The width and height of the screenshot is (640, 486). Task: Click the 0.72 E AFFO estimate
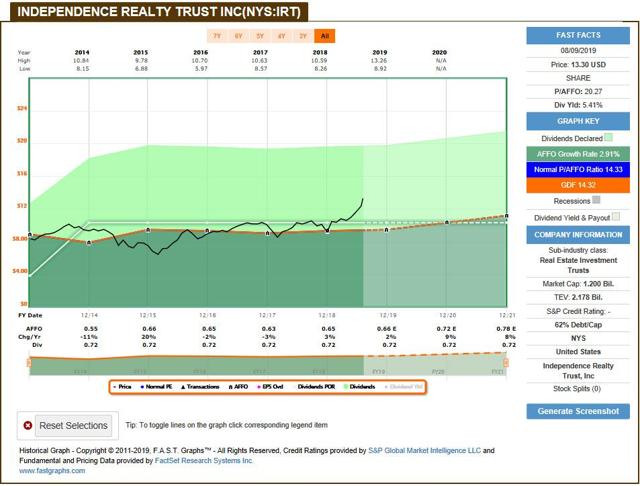click(x=447, y=329)
